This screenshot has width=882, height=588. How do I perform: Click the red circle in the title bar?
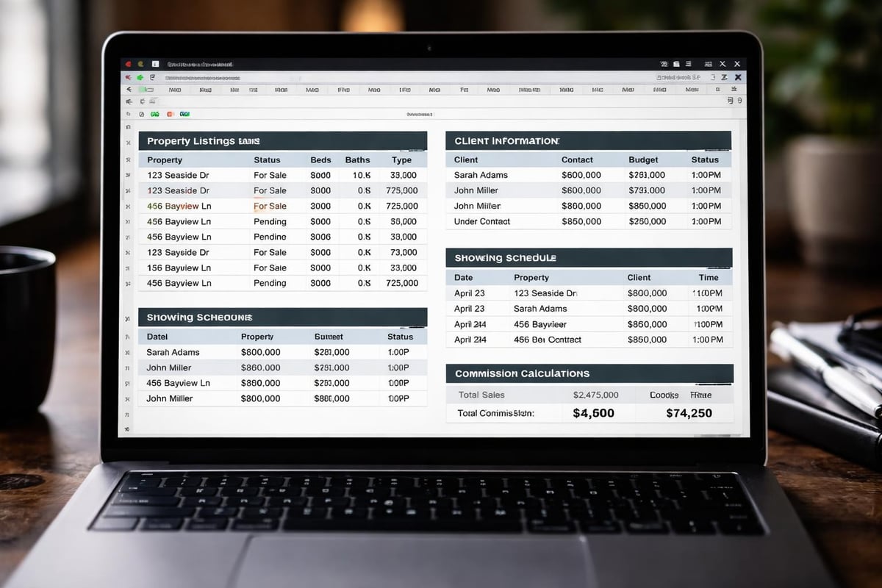pyautogui.click(x=128, y=65)
